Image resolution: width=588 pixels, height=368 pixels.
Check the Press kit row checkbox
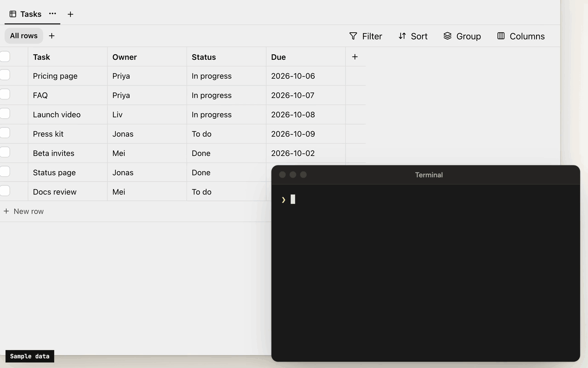point(5,133)
